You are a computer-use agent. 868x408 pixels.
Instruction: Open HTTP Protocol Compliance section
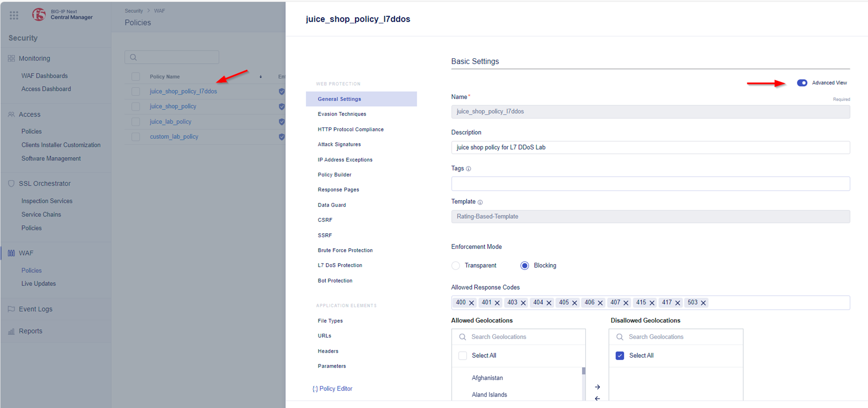[350, 129]
